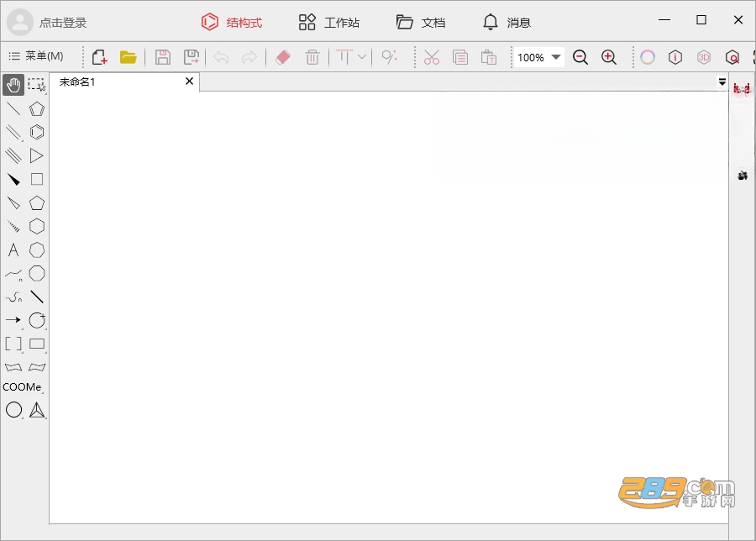
Task: Select the circle orbital shape tool
Action: point(13,410)
